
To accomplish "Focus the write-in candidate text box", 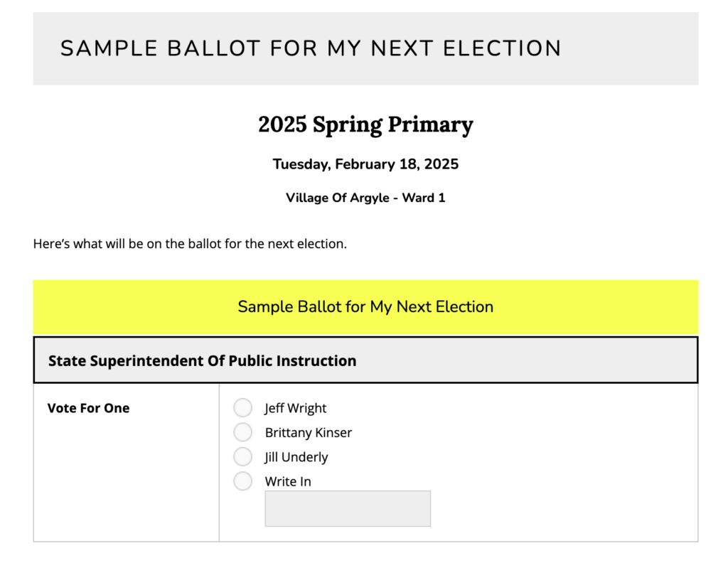I will 348,508.
